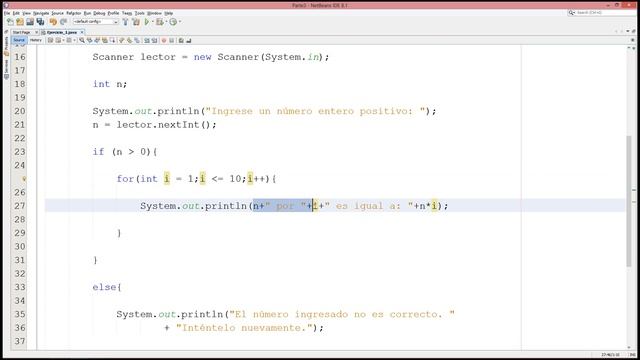640x360 pixels.
Task: Show opened documents list arrow
Action: (x=628, y=31)
